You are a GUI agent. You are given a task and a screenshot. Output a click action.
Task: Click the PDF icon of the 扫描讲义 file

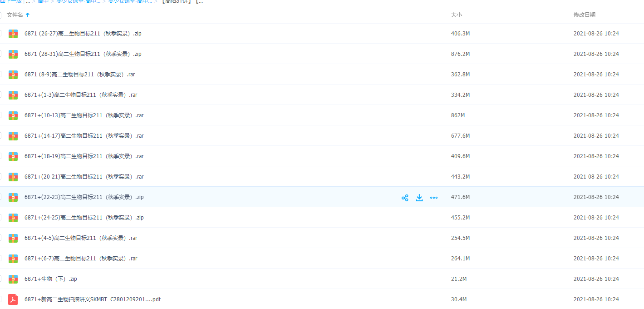13,299
